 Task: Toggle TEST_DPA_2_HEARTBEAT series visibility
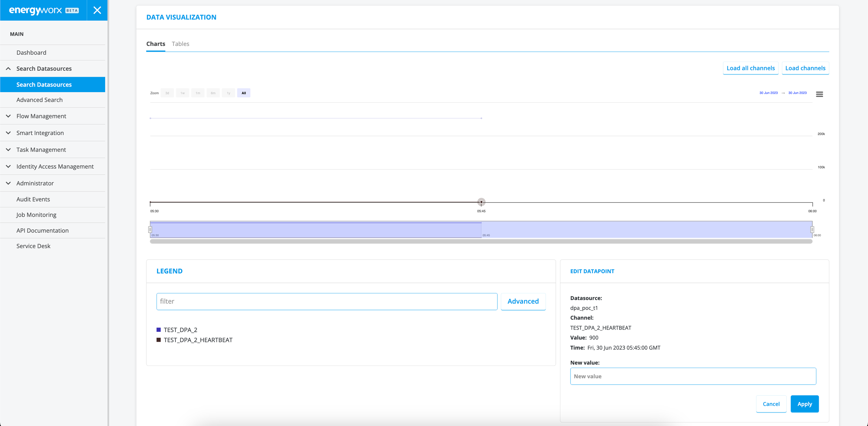(198, 340)
